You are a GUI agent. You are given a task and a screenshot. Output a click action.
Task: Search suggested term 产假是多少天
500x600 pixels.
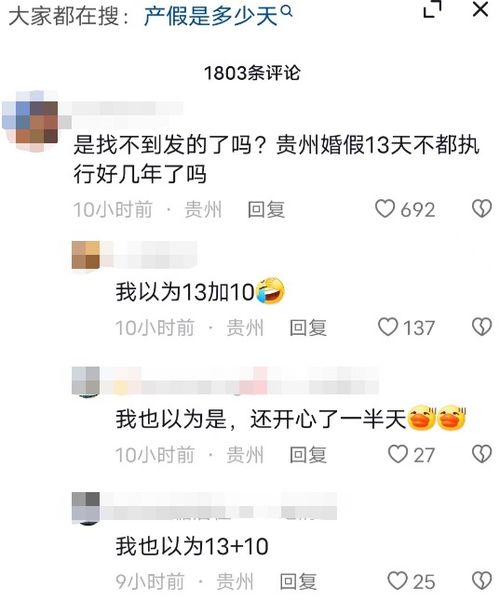(x=210, y=16)
